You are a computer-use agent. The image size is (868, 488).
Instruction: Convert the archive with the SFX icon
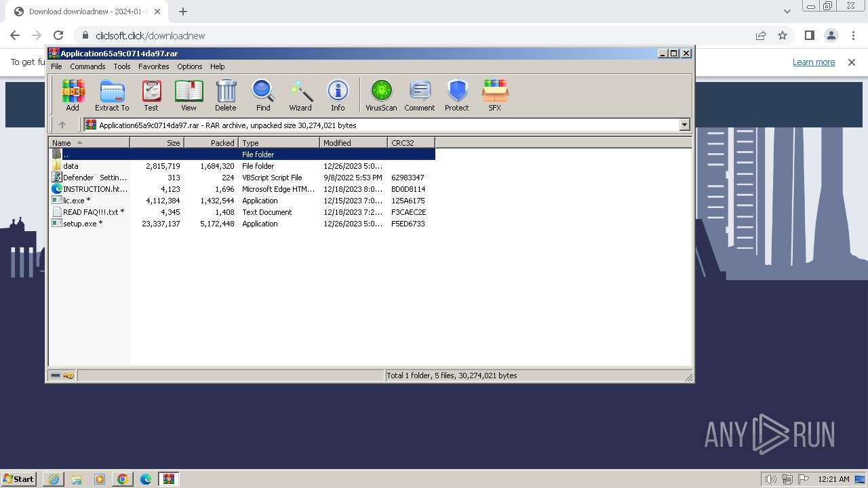click(x=495, y=95)
